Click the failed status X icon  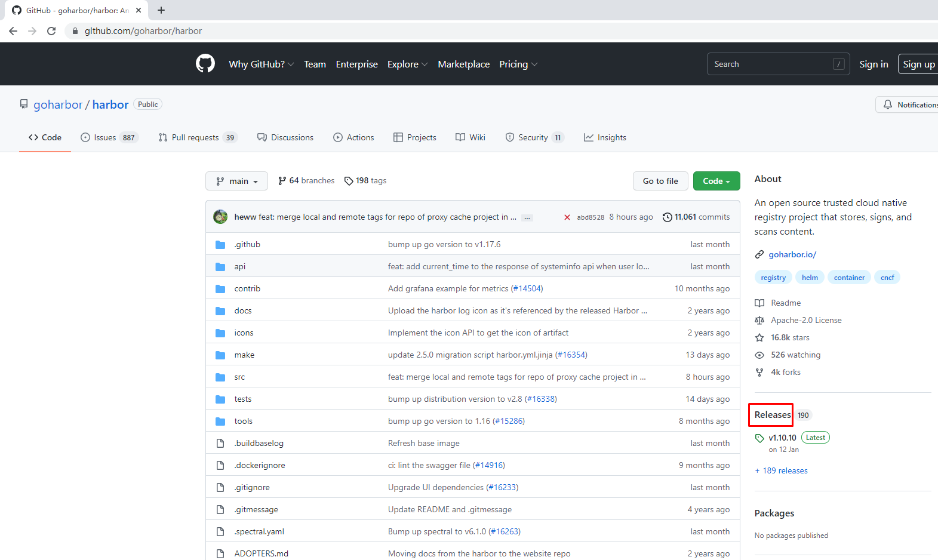[x=567, y=217]
